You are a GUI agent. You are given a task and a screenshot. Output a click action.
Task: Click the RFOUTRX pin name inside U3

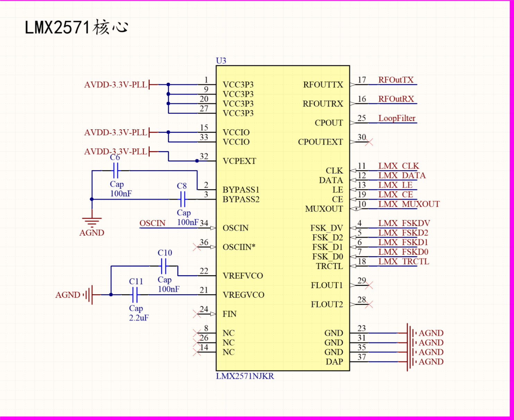tap(323, 104)
